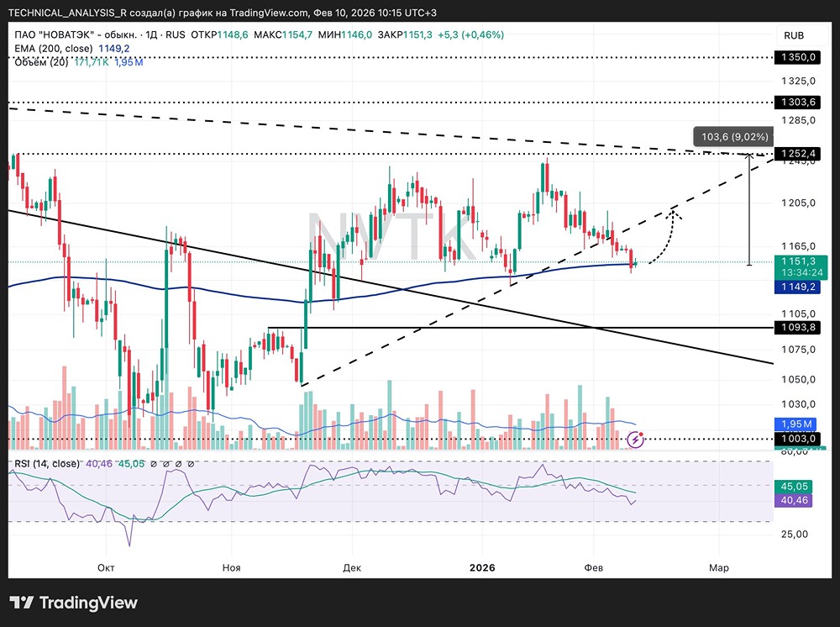840x627 pixels.
Task: Click the 1093,8 horizontal line price label
Action: click(x=798, y=327)
